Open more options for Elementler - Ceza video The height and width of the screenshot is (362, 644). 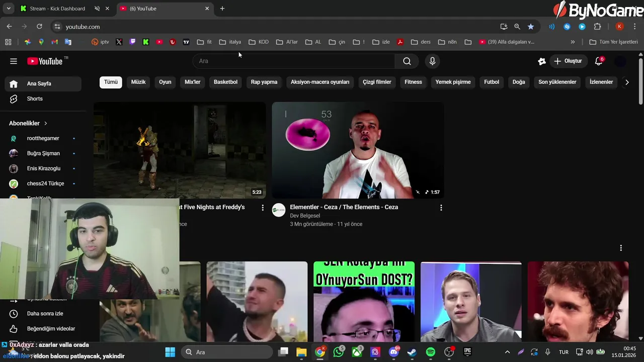441,208
